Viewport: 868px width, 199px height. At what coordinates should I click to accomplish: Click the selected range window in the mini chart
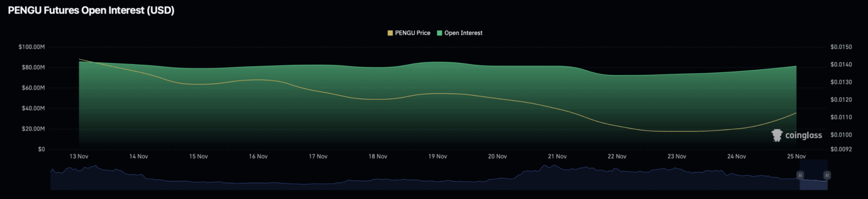coord(813,175)
